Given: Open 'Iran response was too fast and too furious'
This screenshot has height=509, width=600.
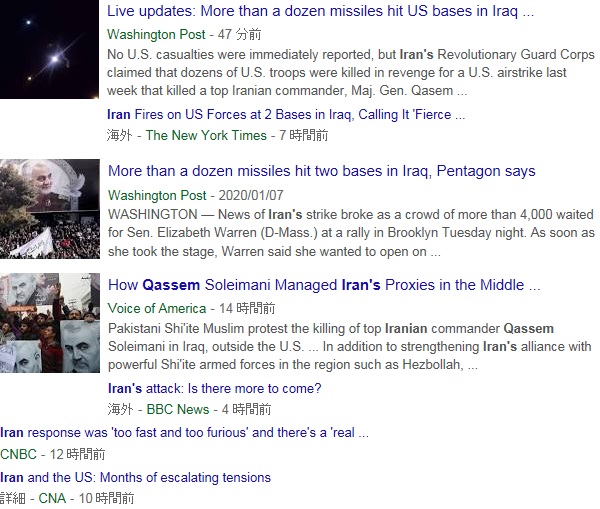Looking at the screenshot, I should [x=184, y=432].
